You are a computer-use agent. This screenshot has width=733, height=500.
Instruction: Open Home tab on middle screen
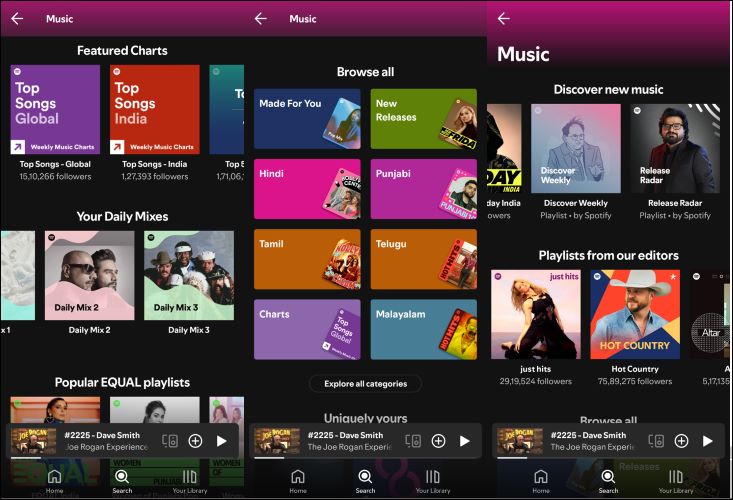pos(298,481)
